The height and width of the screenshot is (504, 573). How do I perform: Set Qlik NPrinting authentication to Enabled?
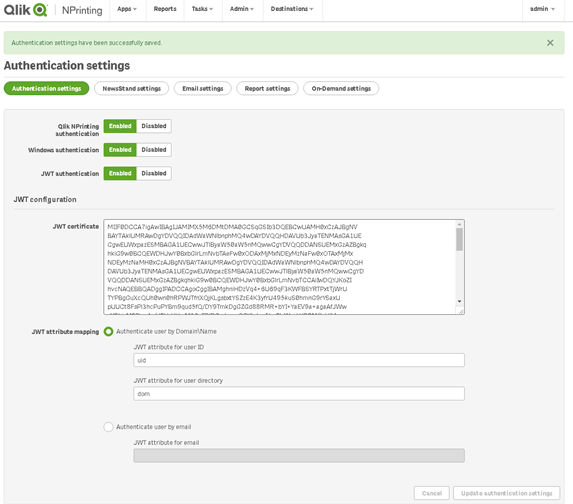coord(120,126)
